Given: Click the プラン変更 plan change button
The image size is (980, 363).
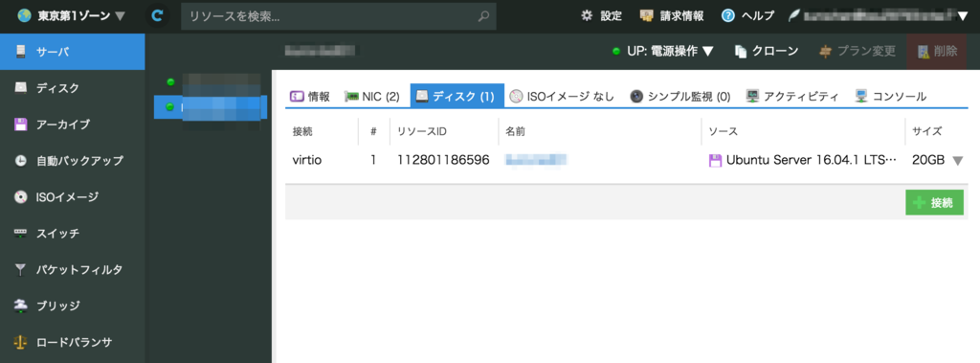Looking at the screenshot, I should [x=858, y=52].
